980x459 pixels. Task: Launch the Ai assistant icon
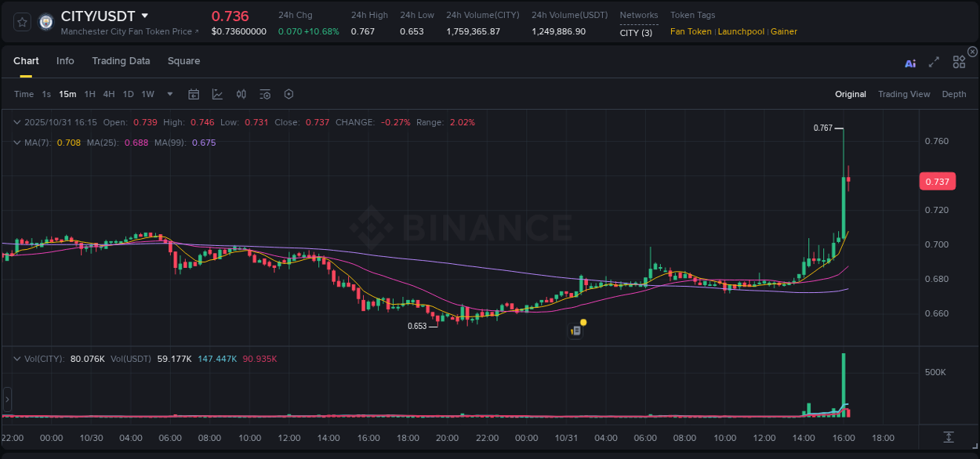pos(910,63)
